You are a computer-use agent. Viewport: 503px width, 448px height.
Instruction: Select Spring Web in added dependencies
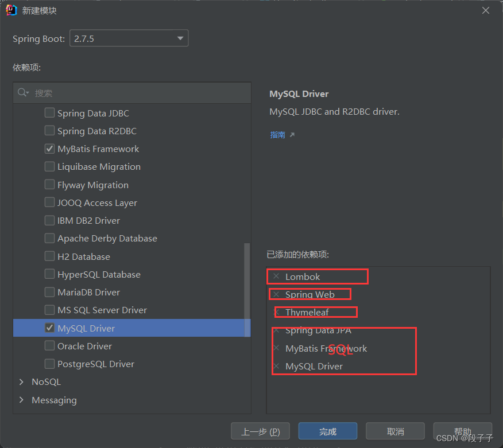(x=310, y=294)
